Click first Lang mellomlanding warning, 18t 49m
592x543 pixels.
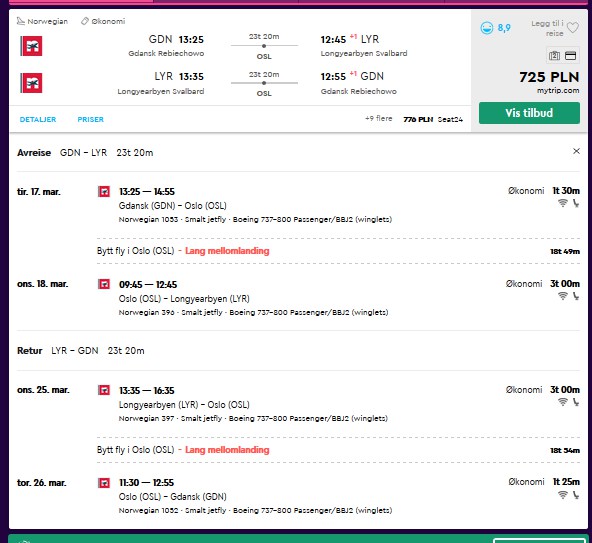pyautogui.click(x=227, y=251)
